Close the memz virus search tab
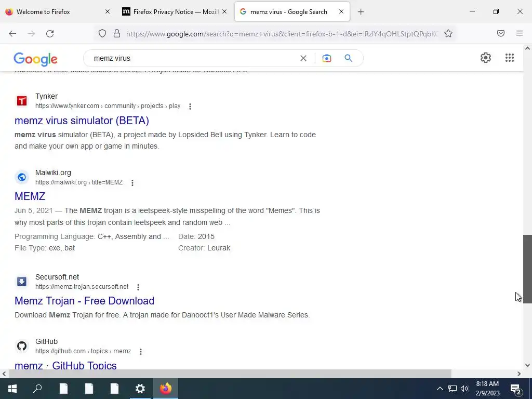The height and width of the screenshot is (399, 532). (341, 11)
